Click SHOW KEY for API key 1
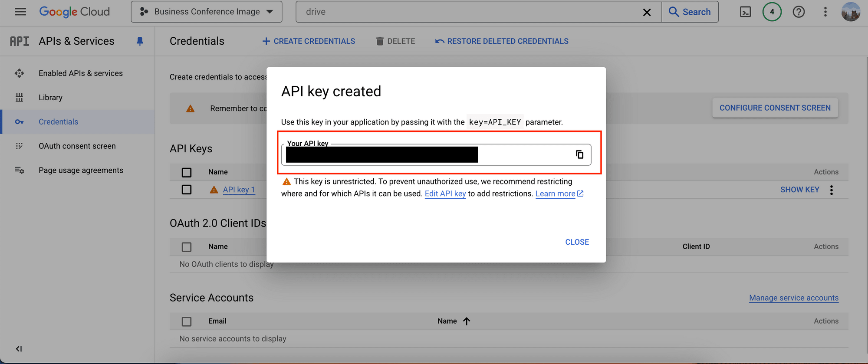Image resolution: width=868 pixels, height=364 pixels. pos(799,190)
